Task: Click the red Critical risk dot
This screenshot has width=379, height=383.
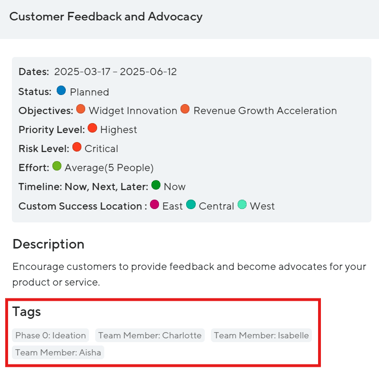Action: pyautogui.click(x=77, y=147)
